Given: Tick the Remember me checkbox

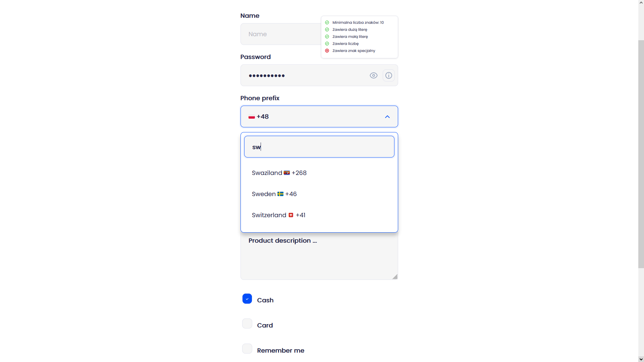Looking at the screenshot, I should coord(247,349).
